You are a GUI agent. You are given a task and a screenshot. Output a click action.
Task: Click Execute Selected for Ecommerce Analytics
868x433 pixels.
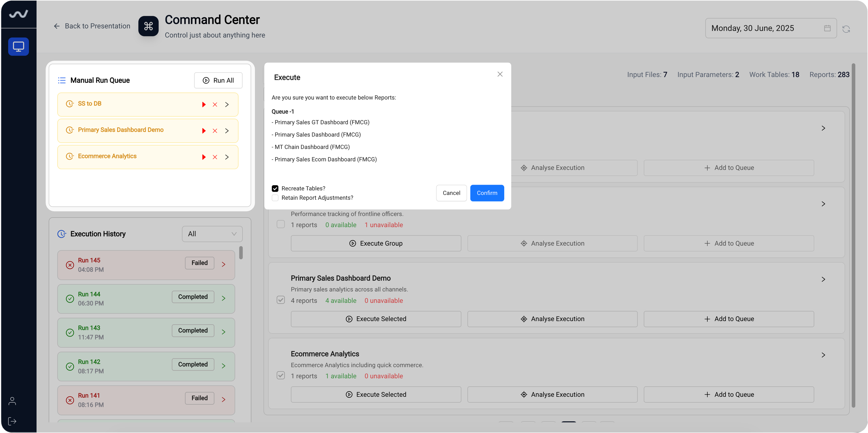[376, 394]
